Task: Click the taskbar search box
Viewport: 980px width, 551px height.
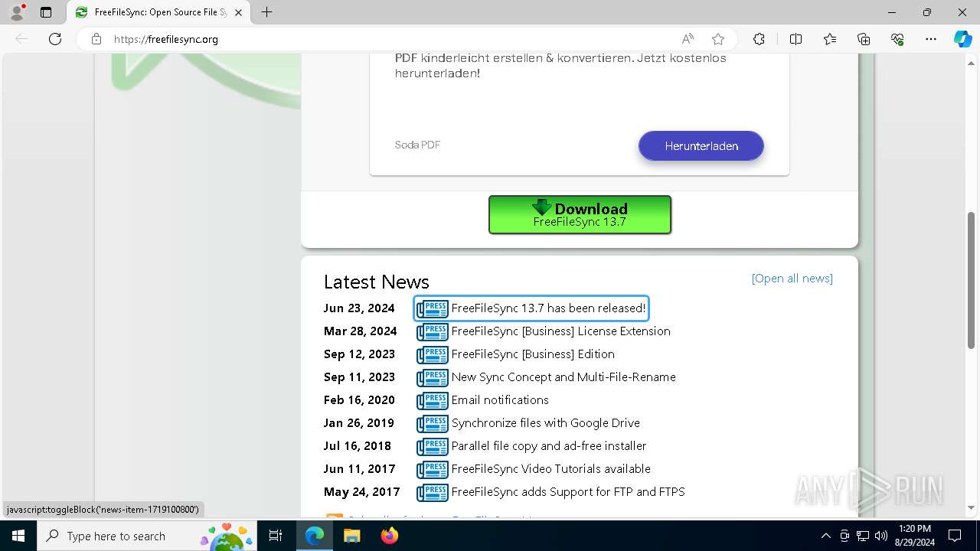Action: click(148, 536)
